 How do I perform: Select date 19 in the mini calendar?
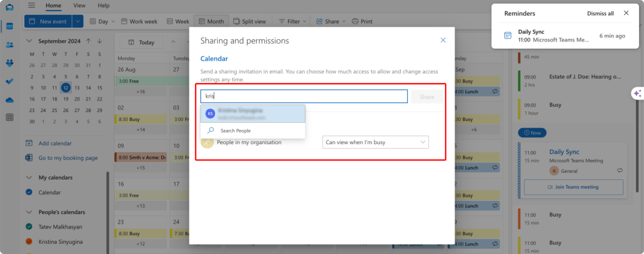click(65, 99)
